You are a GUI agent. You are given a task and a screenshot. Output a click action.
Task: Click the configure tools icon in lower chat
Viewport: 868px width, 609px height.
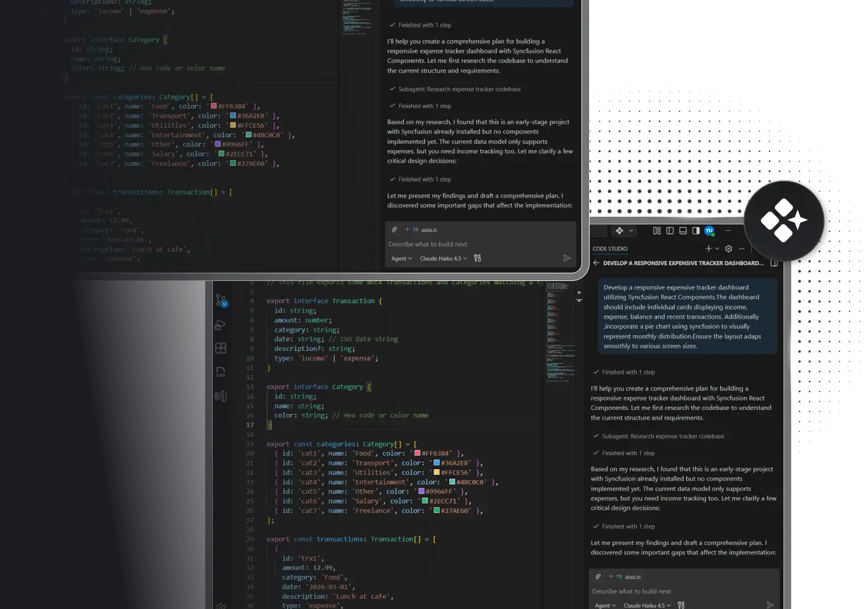point(681,605)
